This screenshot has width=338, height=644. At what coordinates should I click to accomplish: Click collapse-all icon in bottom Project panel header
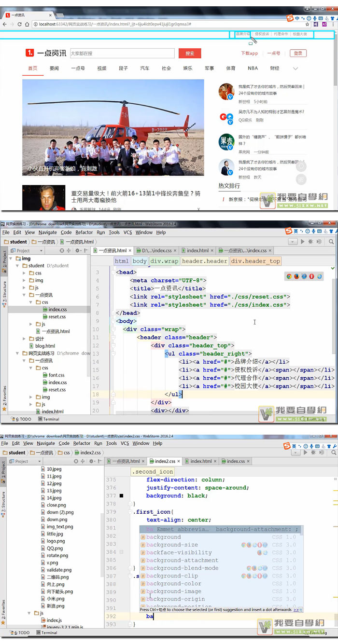(x=83, y=461)
